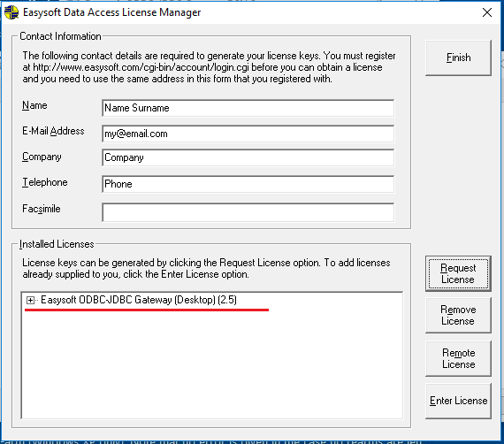This screenshot has width=504, height=444.
Task: Click the Remove License button
Action: 458,315
